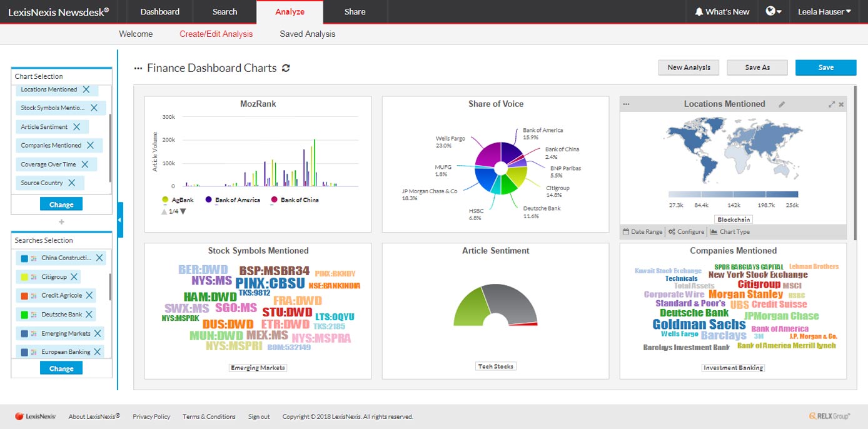Click the plus between selection panels
The width and height of the screenshot is (868, 429).
[x=61, y=222]
